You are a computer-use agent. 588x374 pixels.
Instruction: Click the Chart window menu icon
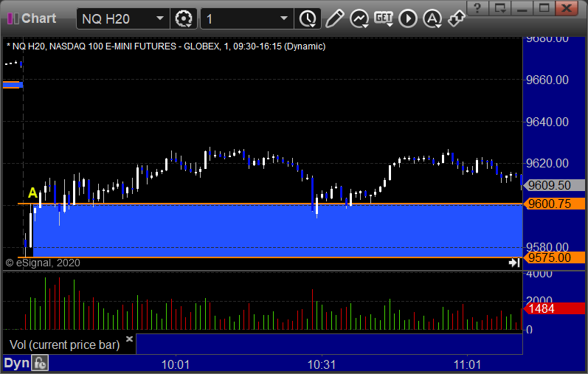pos(13,18)
